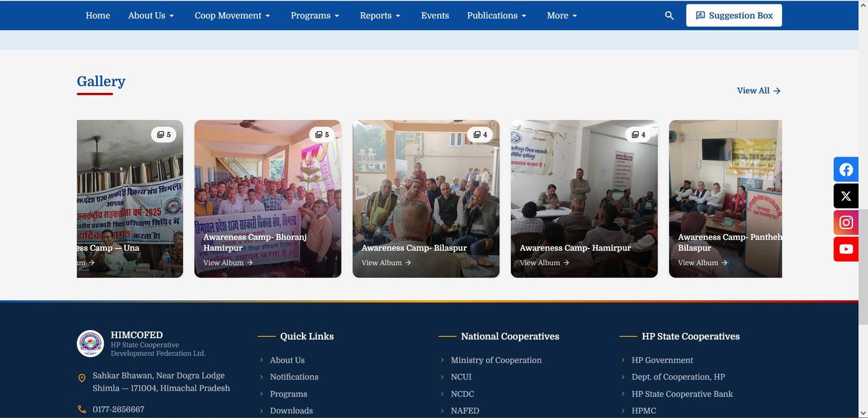This screenshot has height=418, width=868.
Task: Click View Album under Bhoranj Hamirpur
Action: pyautogui.click(x=228, y=263)
